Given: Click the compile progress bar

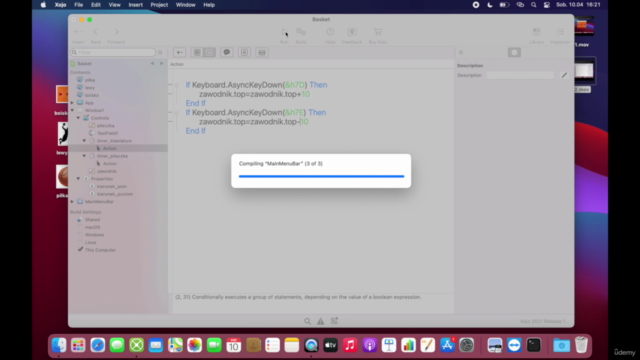Looking at the screenshot, I should pyautogui.click(x=321, y=176).
